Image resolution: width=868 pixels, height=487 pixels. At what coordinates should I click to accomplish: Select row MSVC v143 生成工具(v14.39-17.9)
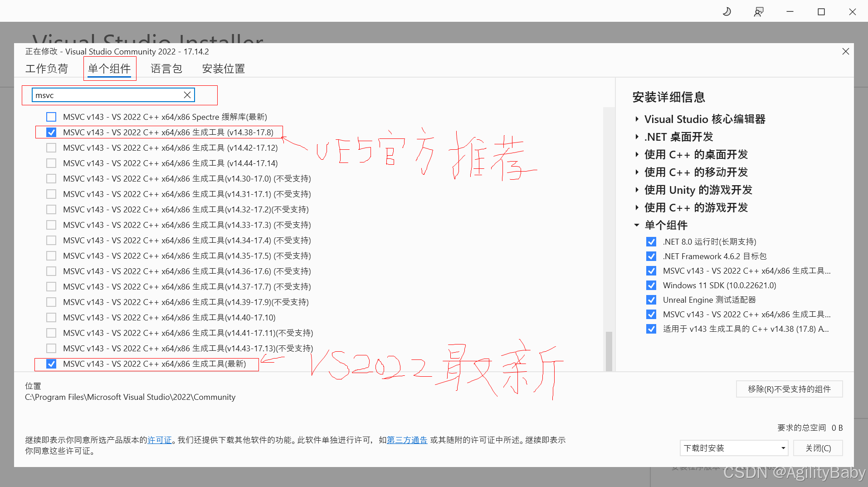tap(177, 302)
